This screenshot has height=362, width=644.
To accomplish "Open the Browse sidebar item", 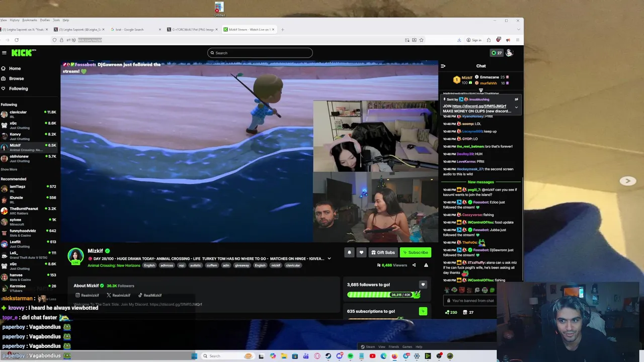I will [x=13, y=78].
